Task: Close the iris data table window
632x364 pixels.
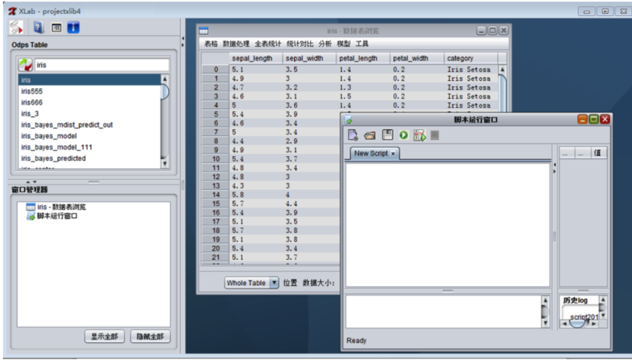Action: pos(503,30)
